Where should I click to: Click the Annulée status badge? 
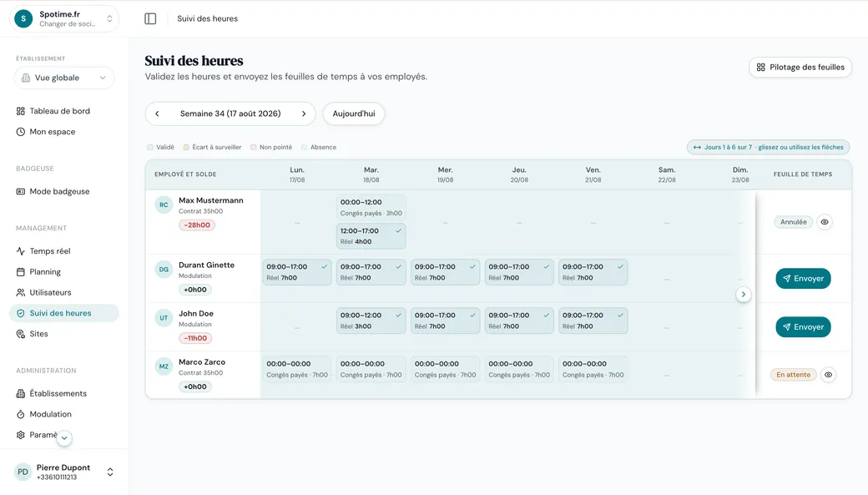[793, 222]
